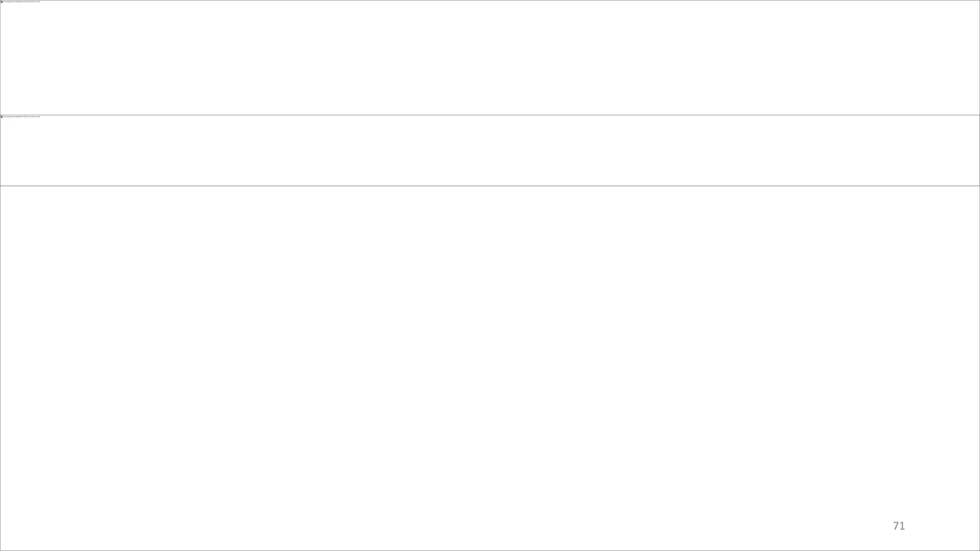Click the empty space directly under first error text
The height and width of the screenshot is (551, 980).
pyautogui.click(x=22, y=14)
